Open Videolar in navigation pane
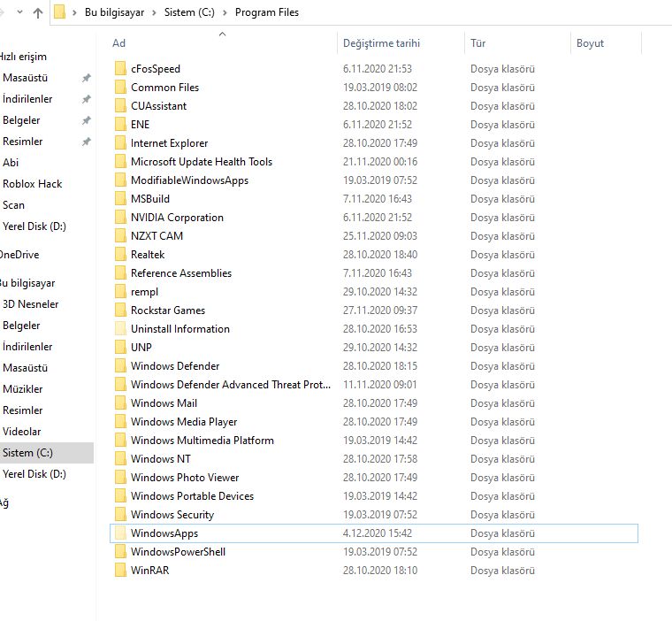 tap(22, 432)
